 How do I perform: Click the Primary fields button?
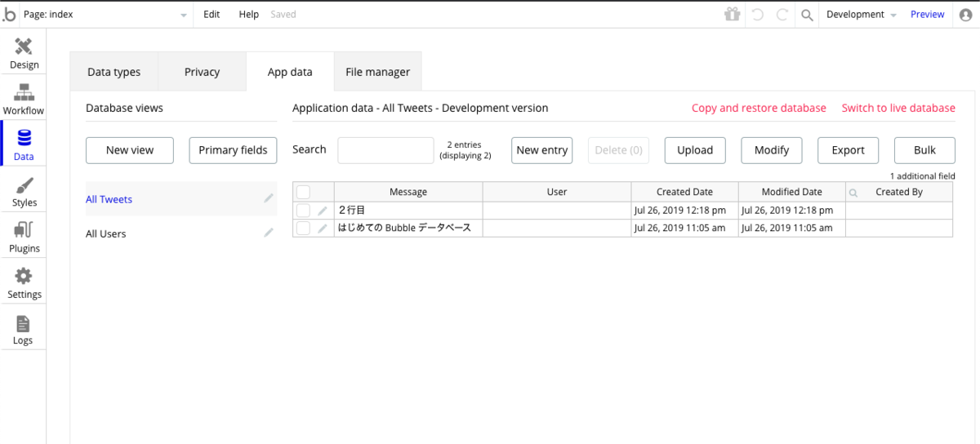[233, 150]
